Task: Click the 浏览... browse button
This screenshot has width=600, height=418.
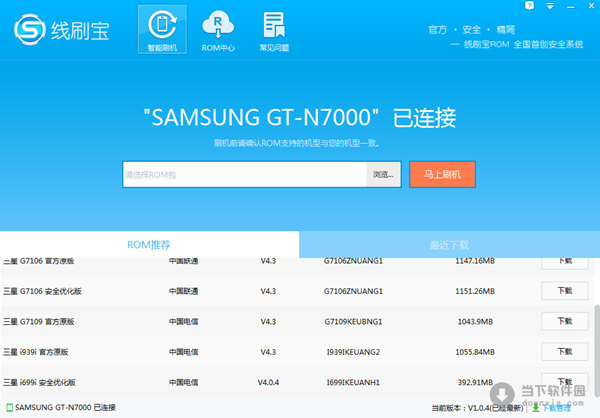Action: point(383,175)
